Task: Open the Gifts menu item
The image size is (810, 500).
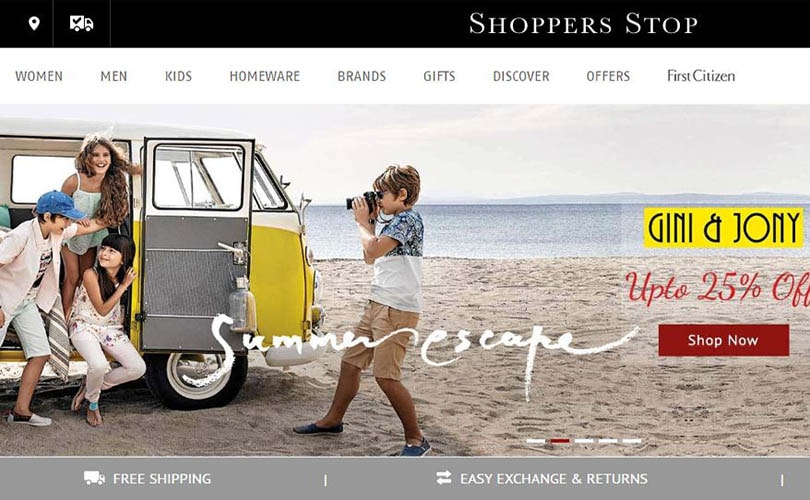Action: click(x=439, y=76)
